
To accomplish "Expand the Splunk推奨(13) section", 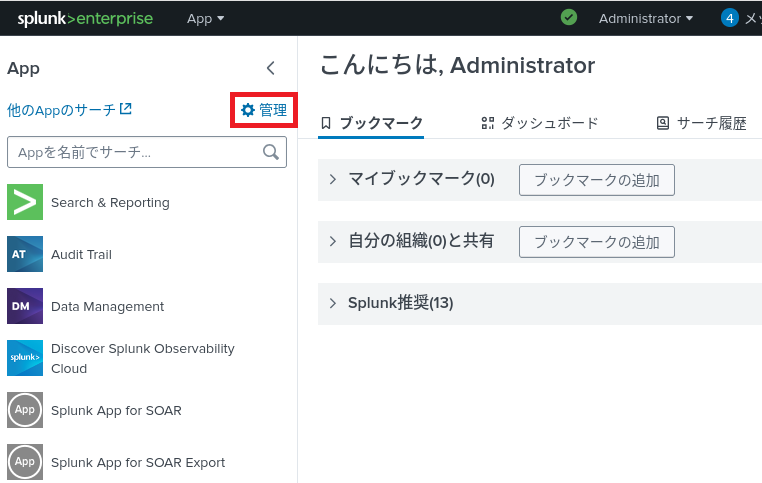I will [333, 303].
